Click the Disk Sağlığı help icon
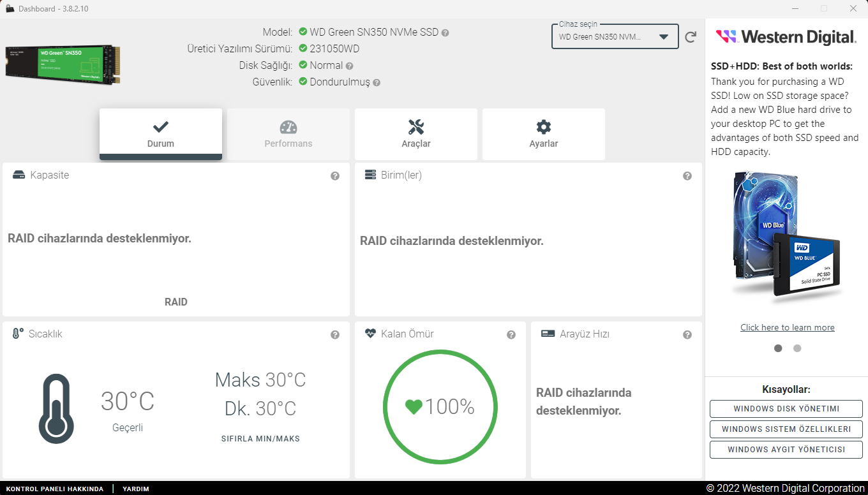Image resolution: width=868 pixels, height=495 pixels. (349, 66)
